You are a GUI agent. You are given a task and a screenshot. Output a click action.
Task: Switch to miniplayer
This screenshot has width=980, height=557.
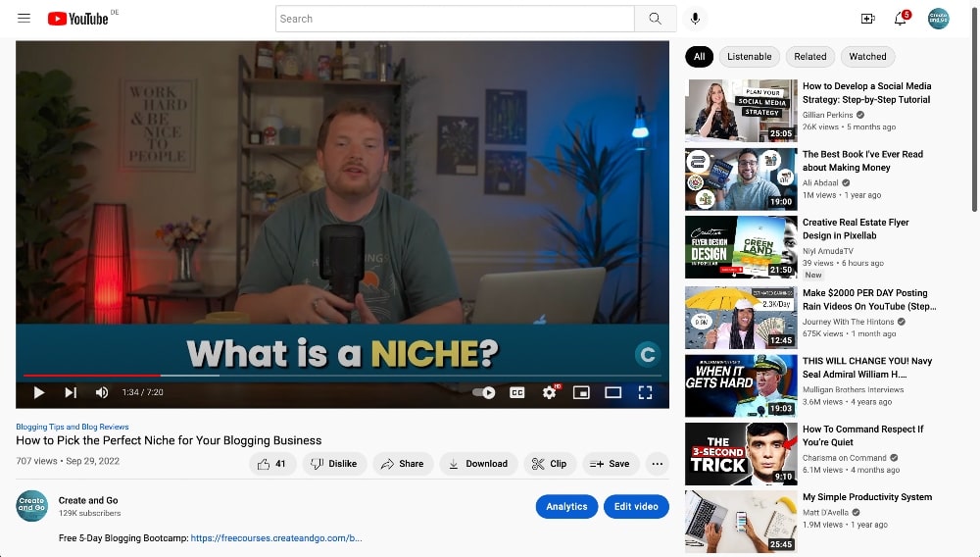point(581,392)
